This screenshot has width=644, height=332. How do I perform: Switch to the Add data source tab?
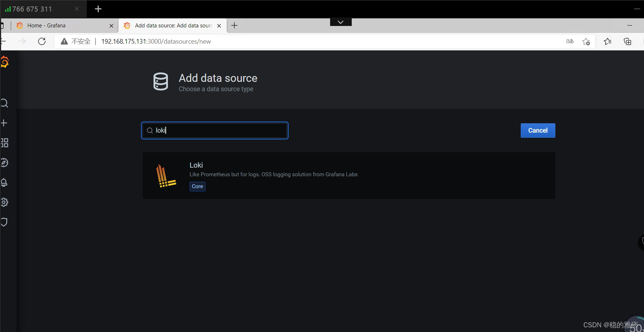[173, 26]
